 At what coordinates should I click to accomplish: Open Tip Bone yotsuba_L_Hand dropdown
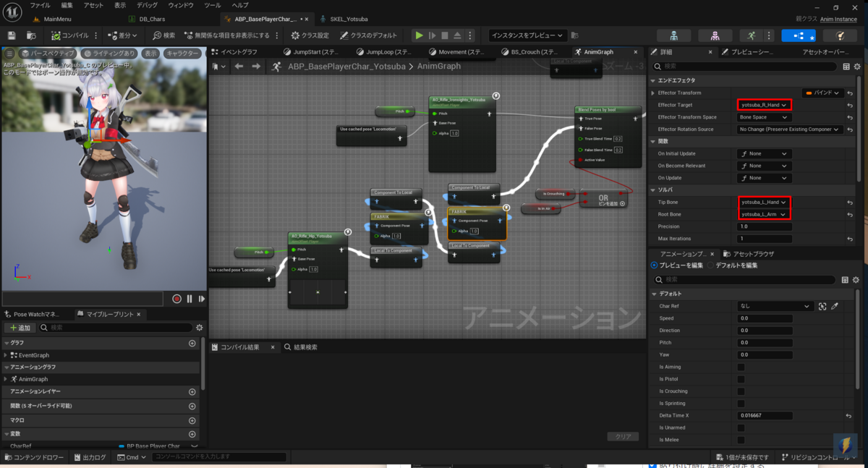[x=764, y=203]
